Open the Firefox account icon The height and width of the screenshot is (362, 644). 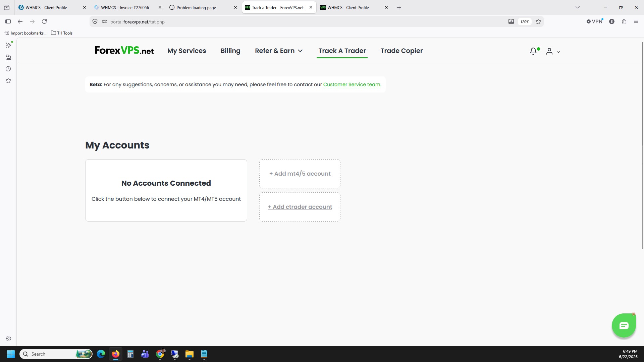click(612, 21)
